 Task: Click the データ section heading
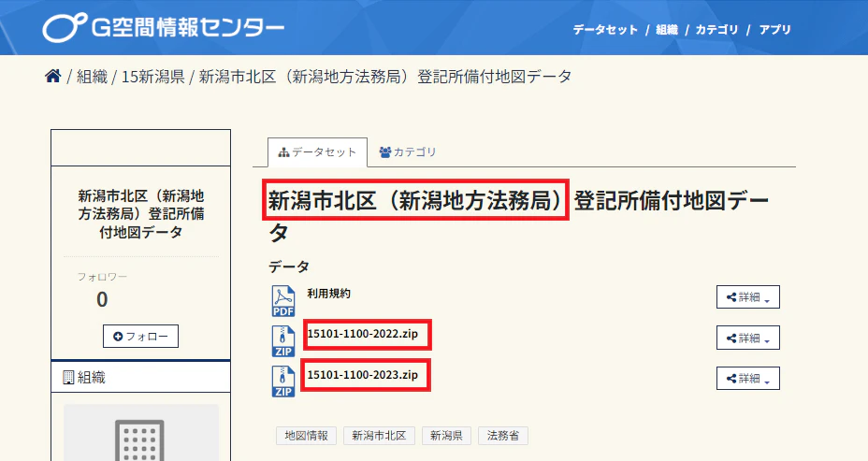pyautogui.click(x=288, y=267)
